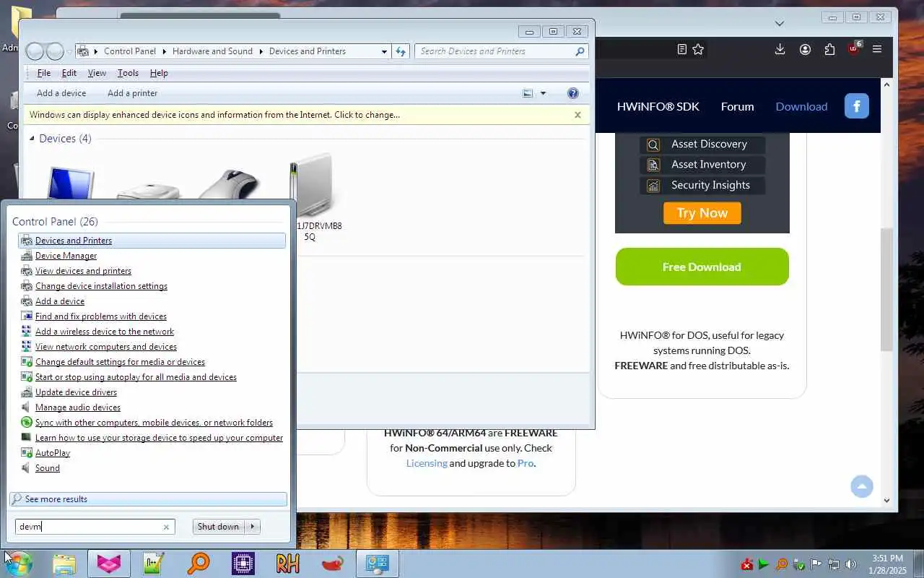Open Update device drivers result

click(x=76, y=392)
